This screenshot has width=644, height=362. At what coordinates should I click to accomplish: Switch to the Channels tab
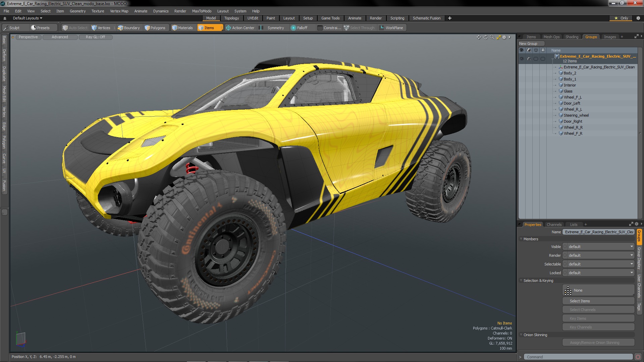pos(554,225)
